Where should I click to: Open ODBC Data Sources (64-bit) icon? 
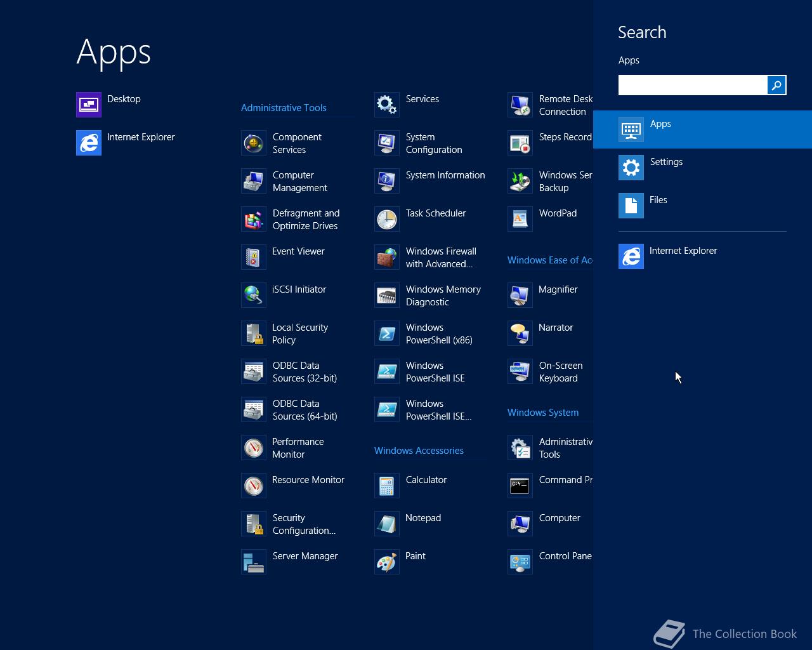point(254,409)
